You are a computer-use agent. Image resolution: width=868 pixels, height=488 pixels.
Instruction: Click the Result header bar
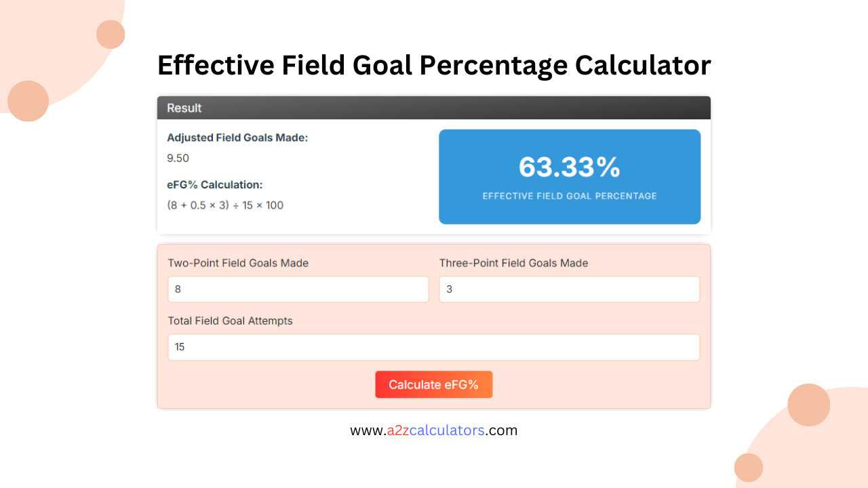tap(433, 108)
